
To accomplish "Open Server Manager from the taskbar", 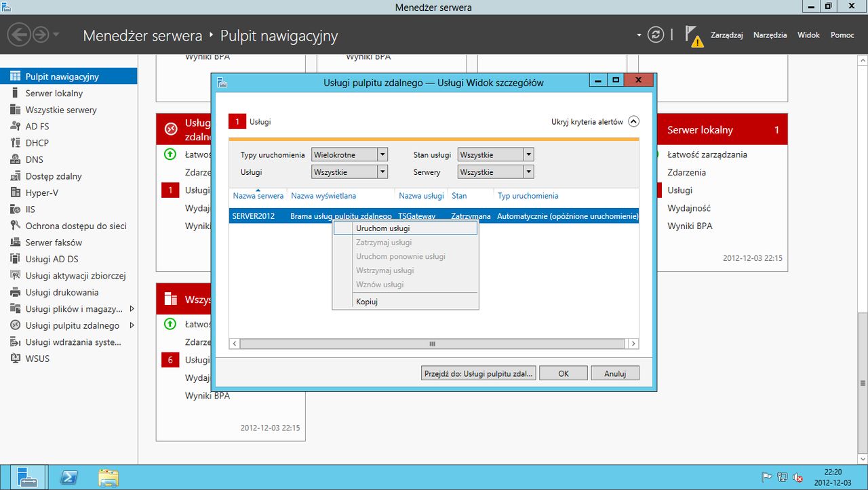I will point(27,478).
